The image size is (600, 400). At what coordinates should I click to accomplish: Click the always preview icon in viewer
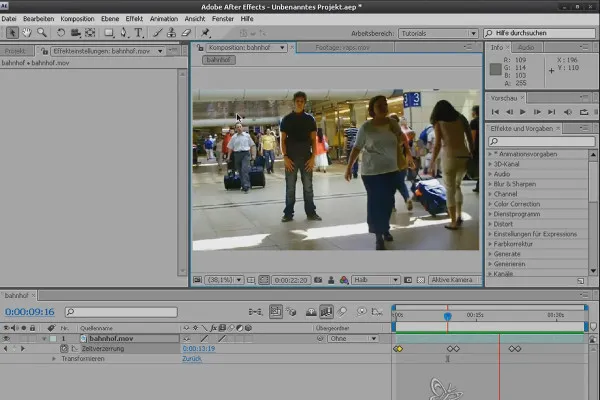coord(197,280)
